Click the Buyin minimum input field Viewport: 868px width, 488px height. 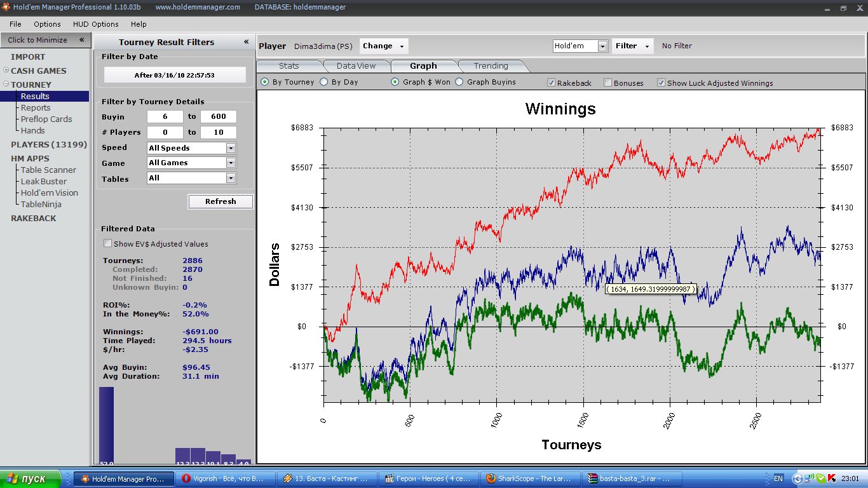tap(165, 117)
